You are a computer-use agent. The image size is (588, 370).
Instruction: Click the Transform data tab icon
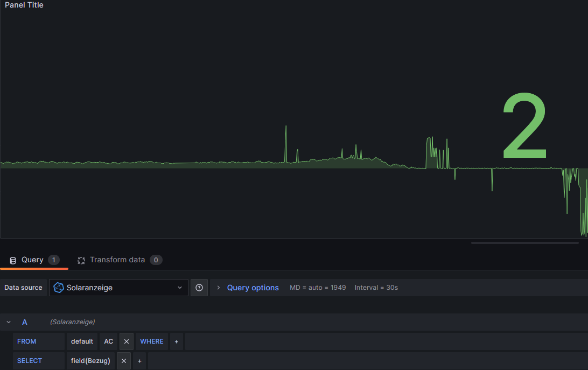[81, 260]
